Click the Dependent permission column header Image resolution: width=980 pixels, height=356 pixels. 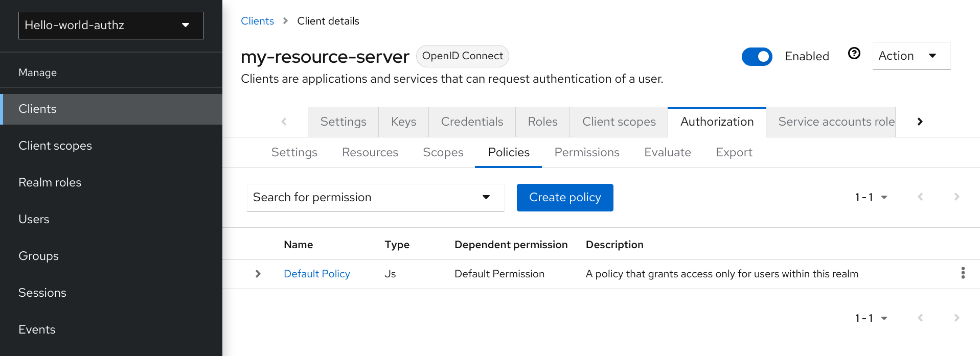click(x=511, y=245)
